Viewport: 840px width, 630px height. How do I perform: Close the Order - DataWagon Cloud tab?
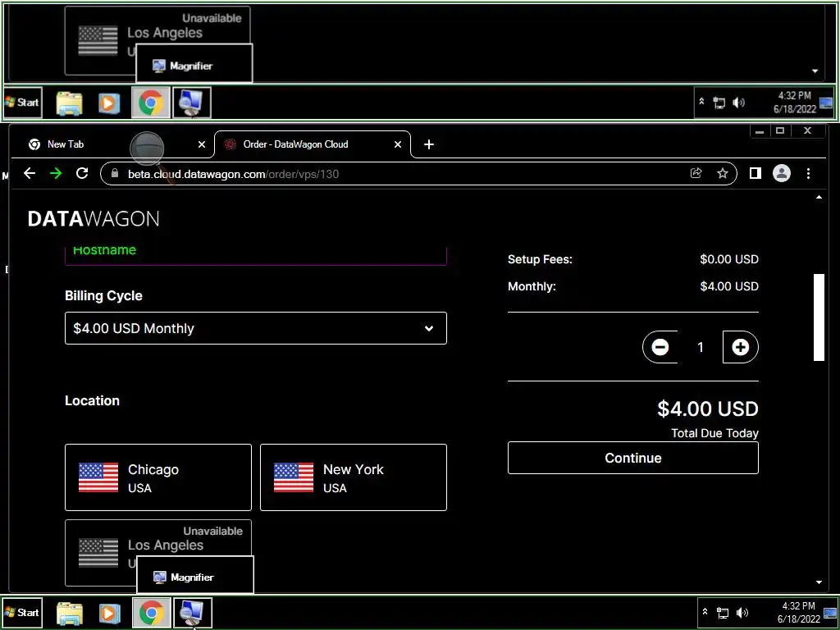398,144
